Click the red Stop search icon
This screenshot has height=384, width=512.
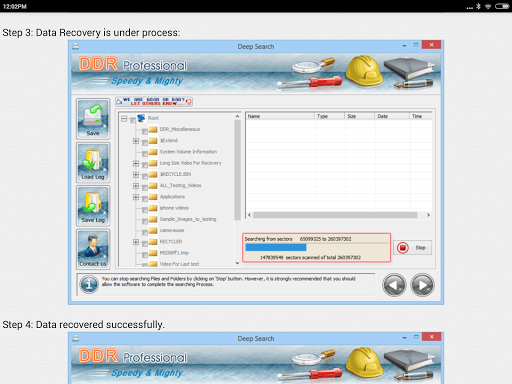click(403, 248)
